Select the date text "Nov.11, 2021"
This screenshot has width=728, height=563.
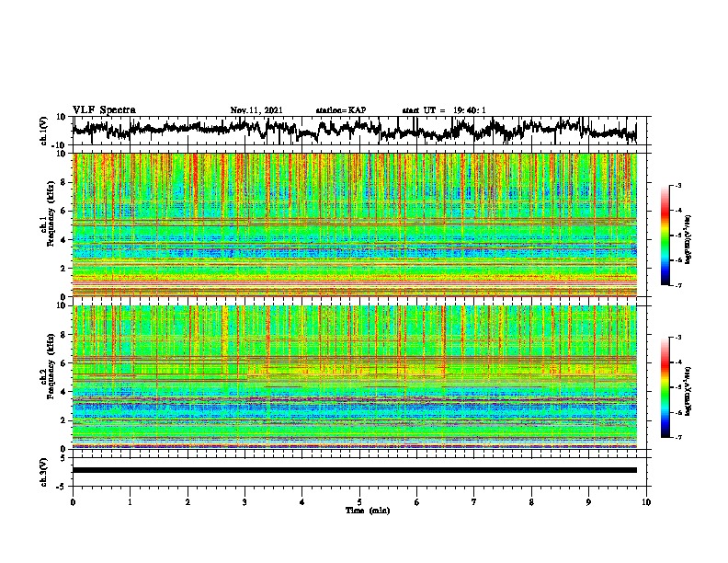tap(256, 110)
